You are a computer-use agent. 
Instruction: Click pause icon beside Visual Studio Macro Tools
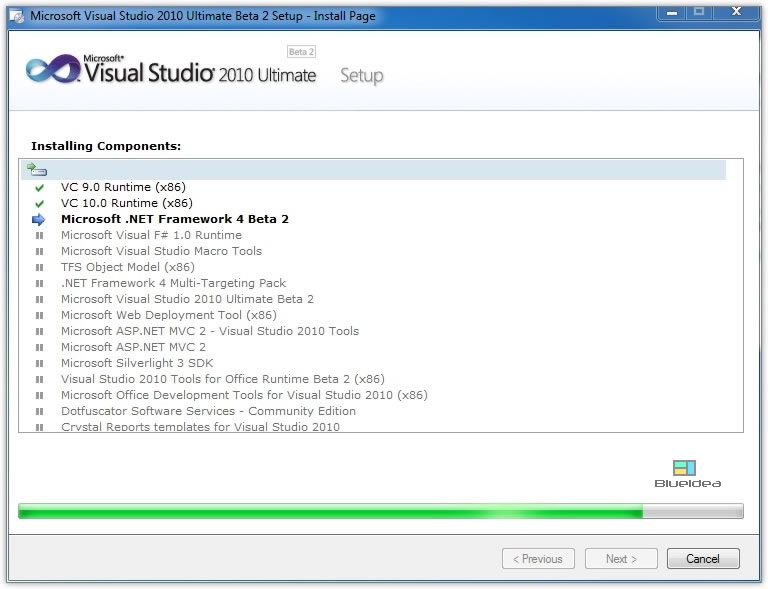pyautogui.click(x=40, y=252)
